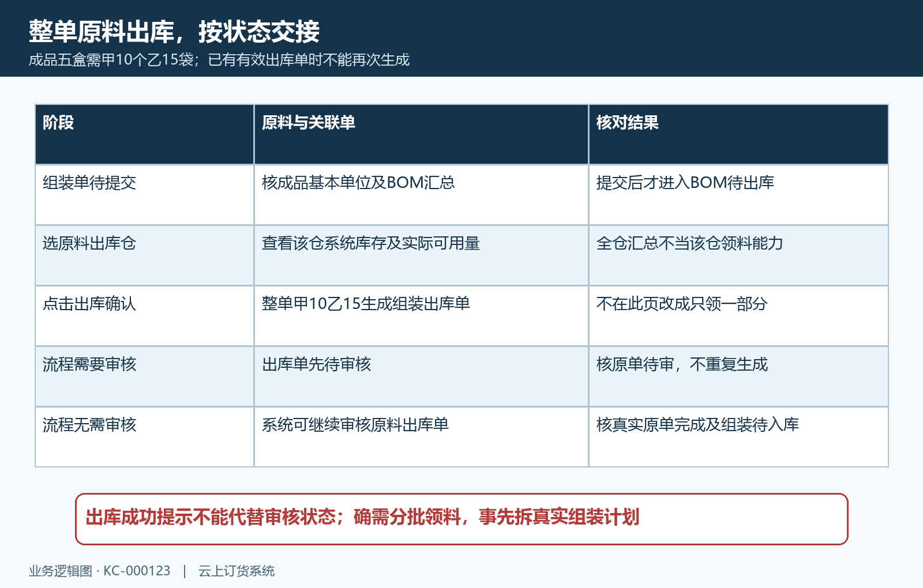Click cell 系统可继续审核原料出库单
This screenshot has width=923, height=588.
tap(421, 437)
